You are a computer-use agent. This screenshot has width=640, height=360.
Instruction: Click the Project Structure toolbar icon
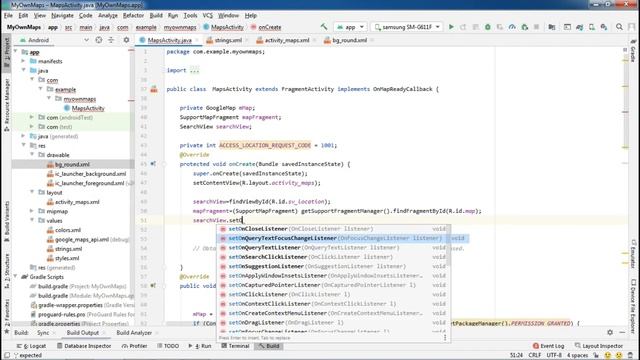552,27
